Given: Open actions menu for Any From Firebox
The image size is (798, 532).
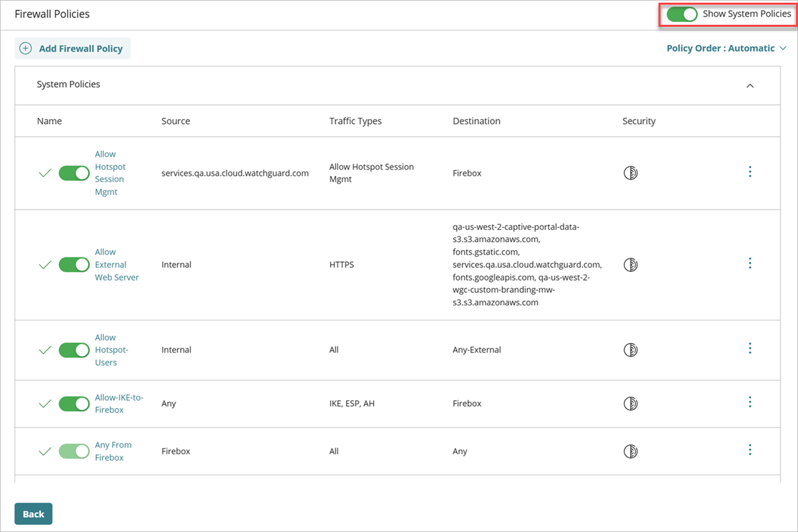Looking at the screenshot, I should pos(750,450).
